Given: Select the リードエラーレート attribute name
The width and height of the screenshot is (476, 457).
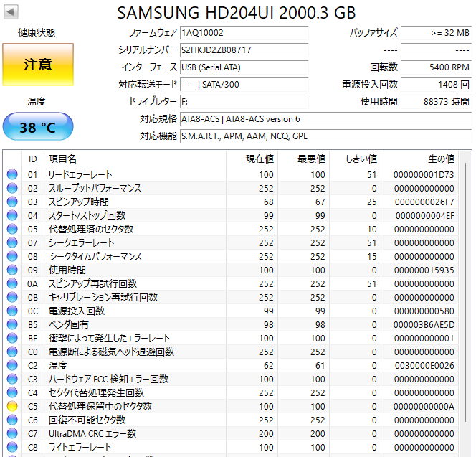Looking at the screenshot, I should [80, 174].
